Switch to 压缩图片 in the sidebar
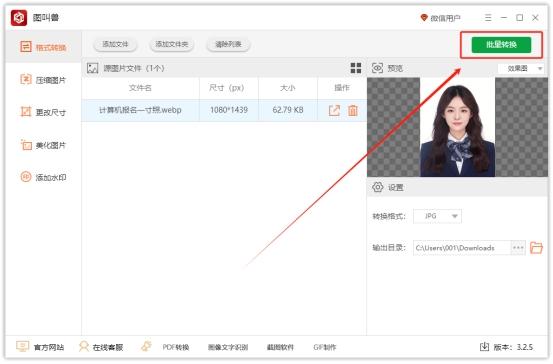553x364 pixels. (x=43, y=80)
